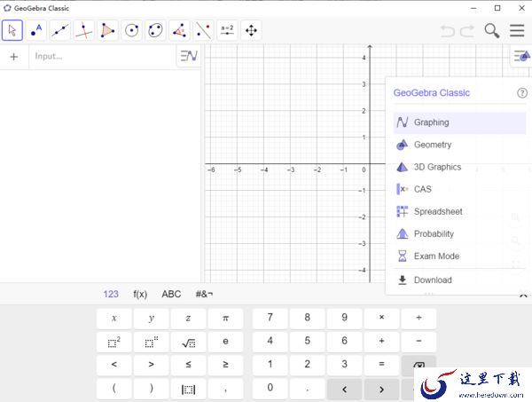The image size is (532, 402).
Task: Select the Angle tool
Action: coord(179,30)
